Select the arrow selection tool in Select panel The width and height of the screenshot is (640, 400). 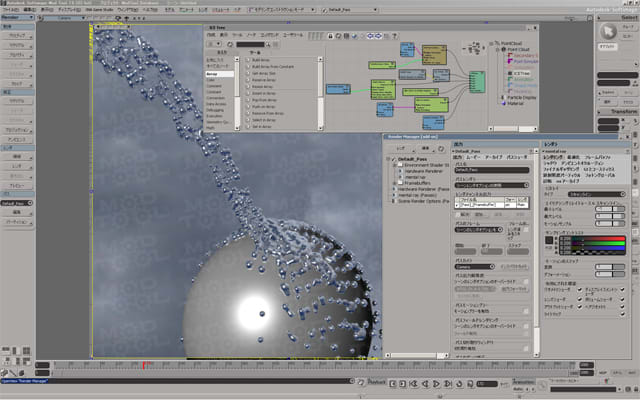click(608, 32)
